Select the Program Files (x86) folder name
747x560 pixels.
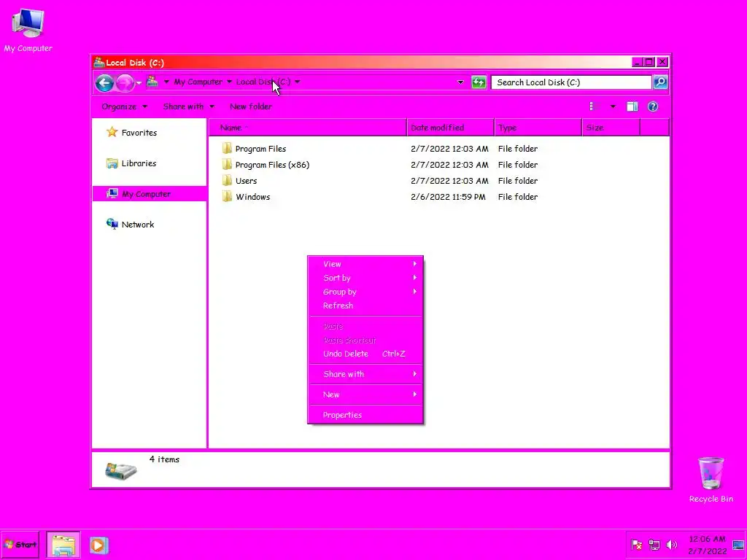[272, 165]
